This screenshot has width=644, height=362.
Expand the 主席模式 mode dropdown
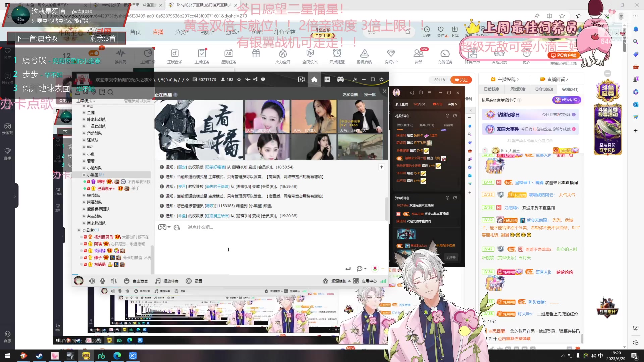tap(86, 101)
